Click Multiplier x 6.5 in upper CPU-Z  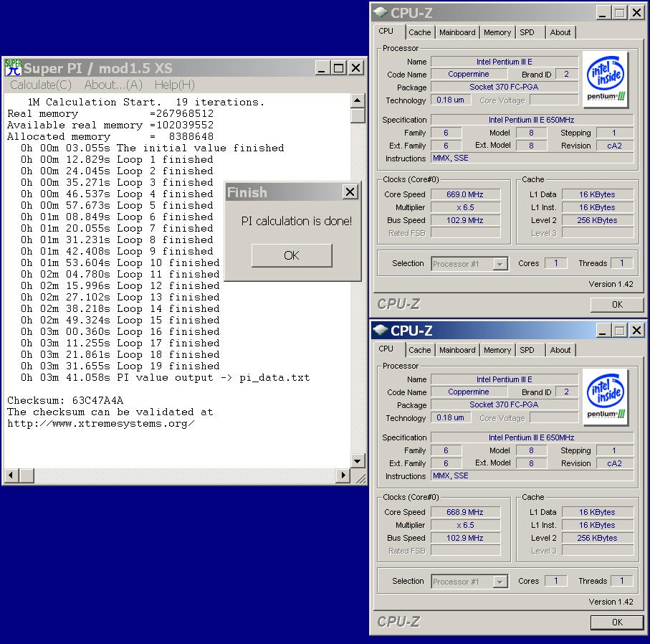[465, 207]
